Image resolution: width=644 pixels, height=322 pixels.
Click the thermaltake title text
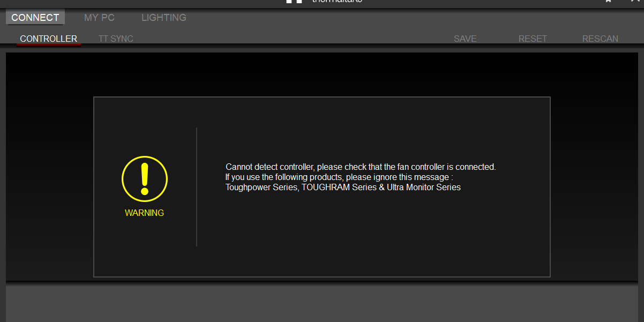tap(337, 2)
